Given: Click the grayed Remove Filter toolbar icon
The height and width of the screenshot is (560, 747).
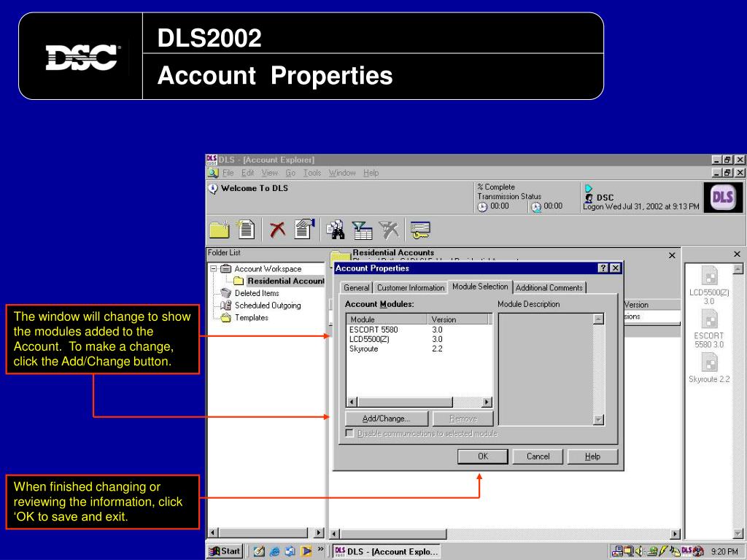Looking at the screenshot, I should tap(389, 230).
